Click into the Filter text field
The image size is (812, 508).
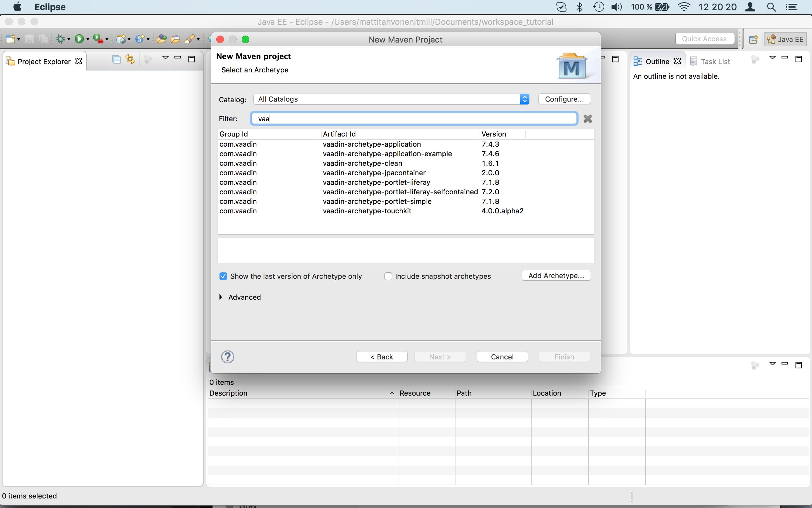click(x=414, y=119)
